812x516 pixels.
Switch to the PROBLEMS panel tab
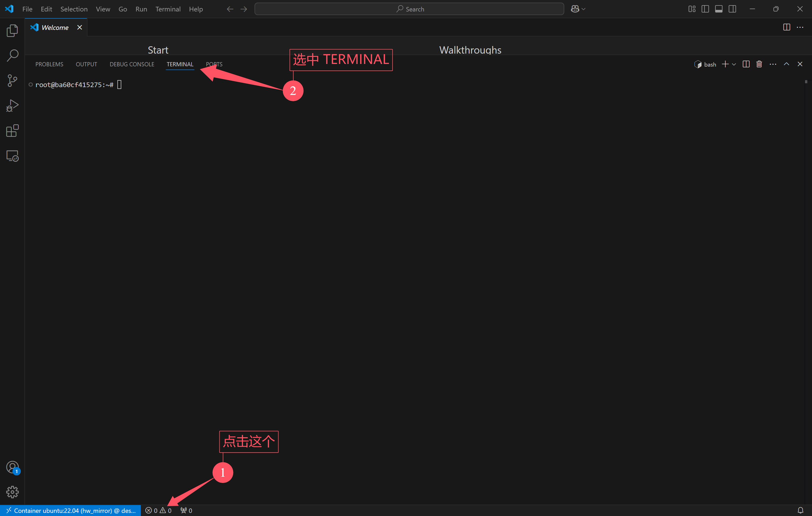[x=49, y=64]
